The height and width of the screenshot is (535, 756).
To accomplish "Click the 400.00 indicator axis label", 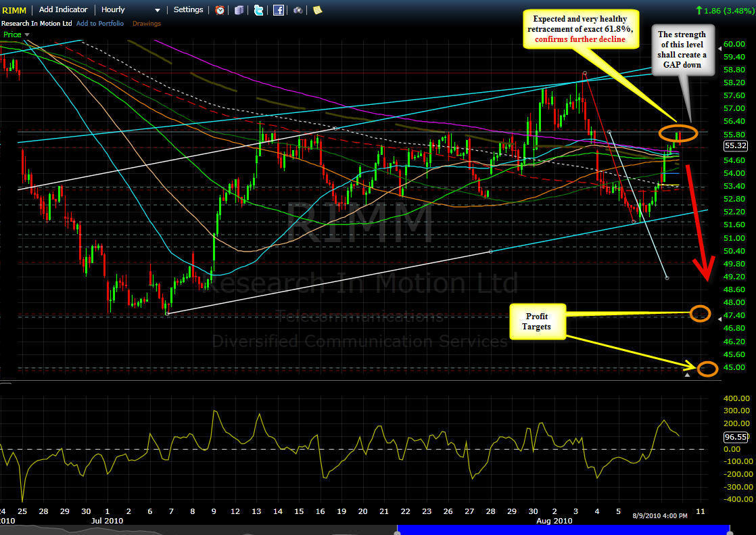I will point(736,398).
